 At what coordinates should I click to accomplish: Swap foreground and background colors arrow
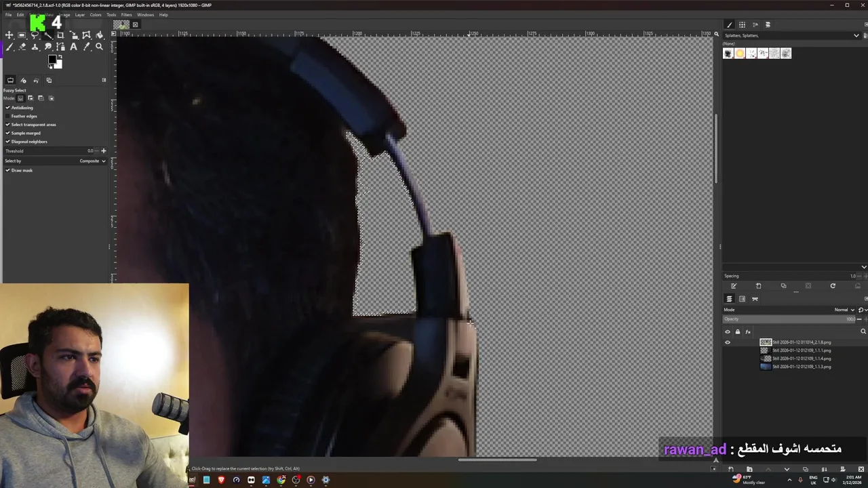(60, 58)
